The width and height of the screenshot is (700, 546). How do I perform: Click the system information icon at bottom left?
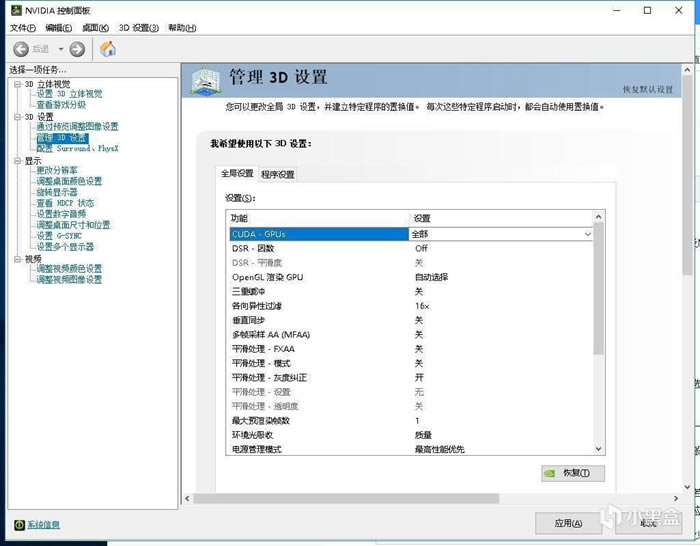point(19,525)
